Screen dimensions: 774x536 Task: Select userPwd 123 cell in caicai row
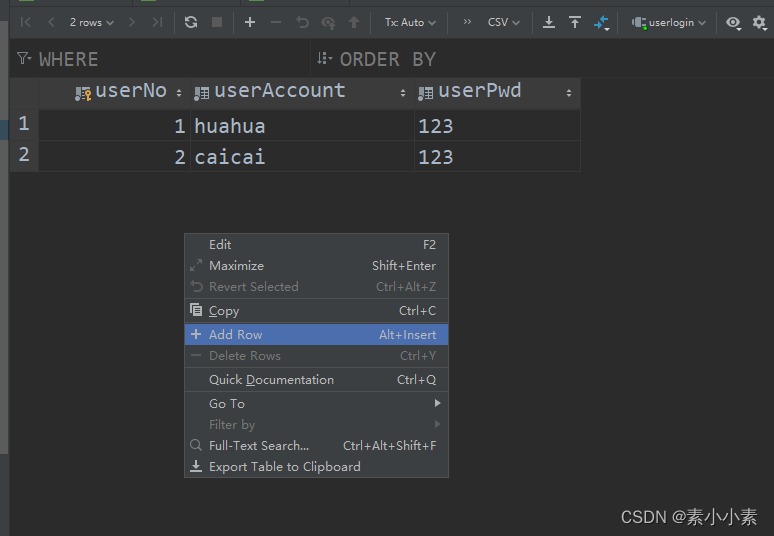[497, 156]
